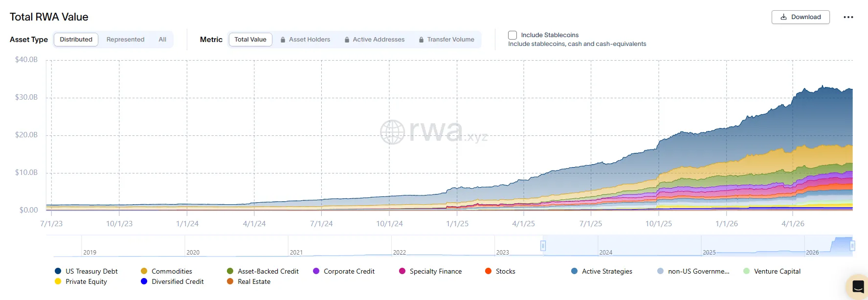Toggle non-US Government legend dot
This screenshot has height=300, width=868.
(660, 271)
